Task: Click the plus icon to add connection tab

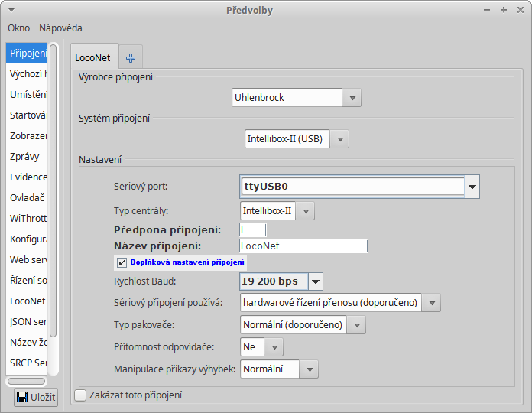Action: [x=131, y=57]
